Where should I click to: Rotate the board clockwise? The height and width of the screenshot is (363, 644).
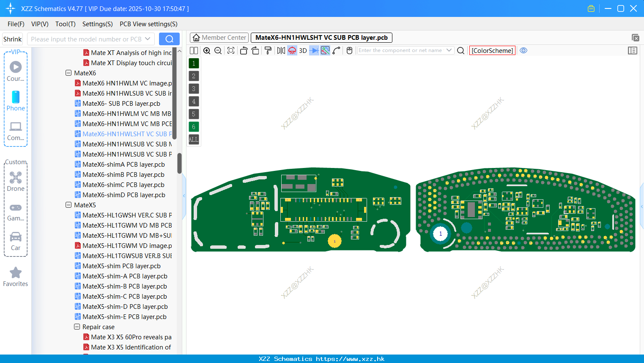click(255, 50)
